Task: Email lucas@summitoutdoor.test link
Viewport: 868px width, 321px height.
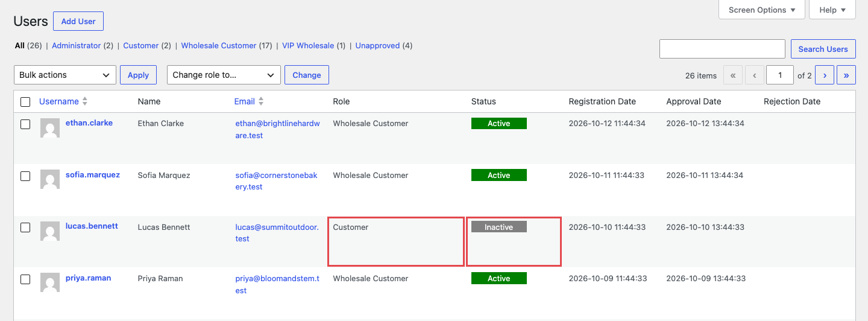Action: pyautogui.click(x=277, y=233)
